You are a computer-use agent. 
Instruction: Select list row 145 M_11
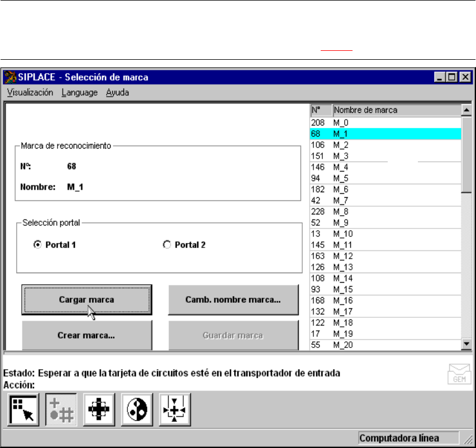[385, 245]
